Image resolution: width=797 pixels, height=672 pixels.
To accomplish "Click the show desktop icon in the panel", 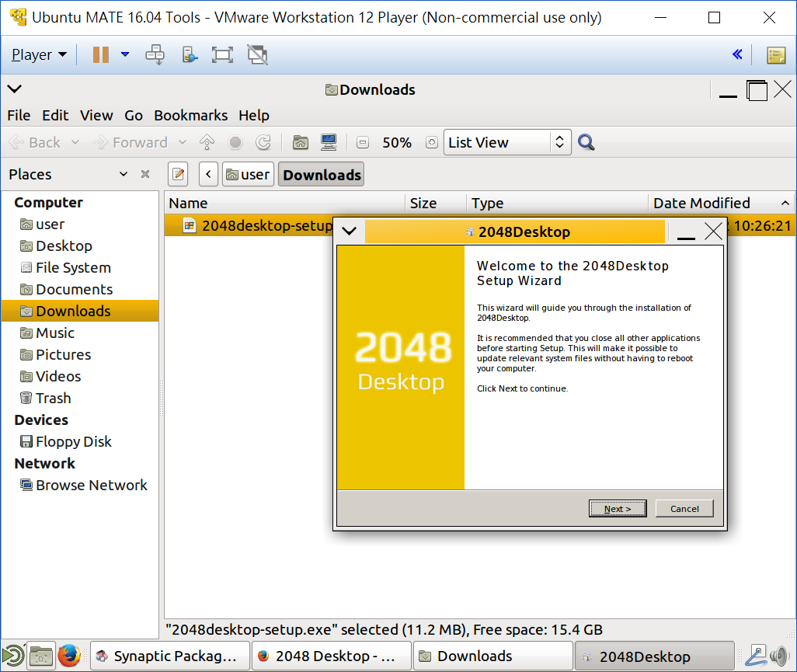I will click(12, 656).
